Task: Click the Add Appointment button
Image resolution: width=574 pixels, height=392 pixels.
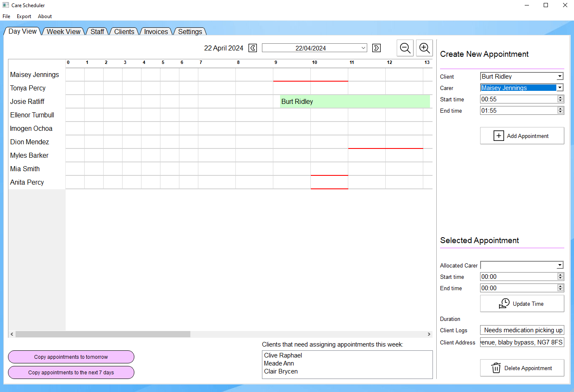Action: pos(522,136)
